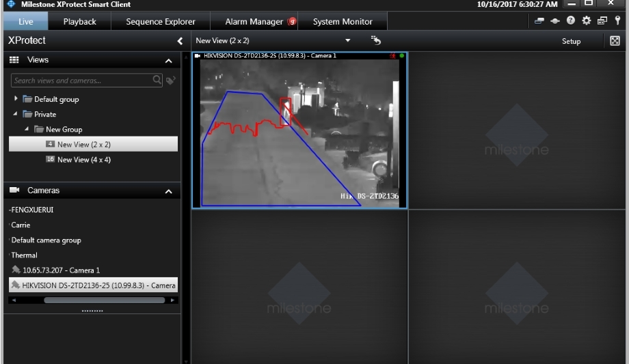The height and width of the screenshot is (364, 629).
Task: Click the dotted panel resize handle
Action: (x=92, y=311)
